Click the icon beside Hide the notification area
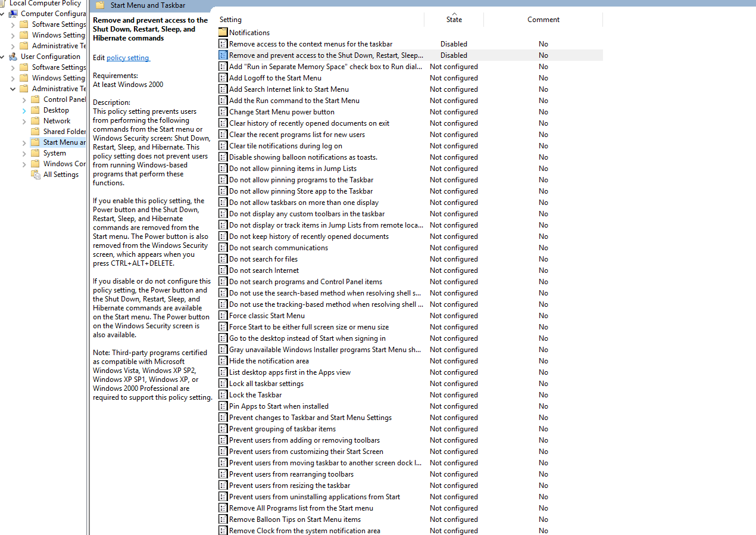The height and width of the screenshot is (535, 756). 223,361
